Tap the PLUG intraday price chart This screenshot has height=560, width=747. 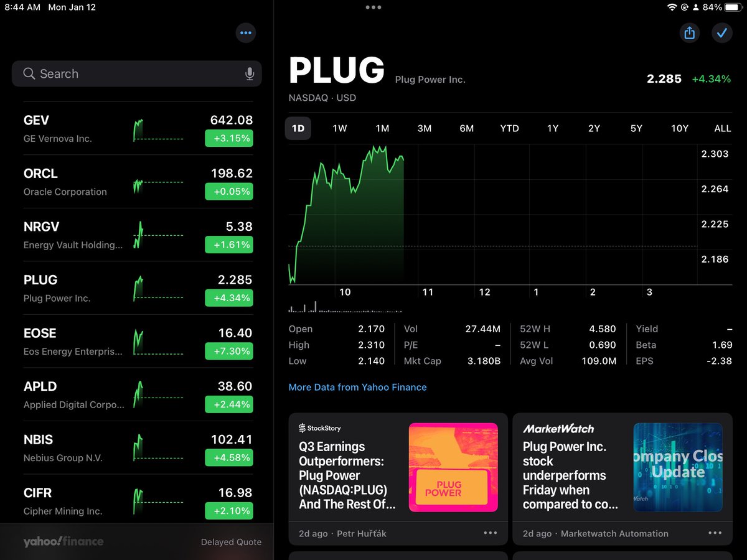coord(492,215)
